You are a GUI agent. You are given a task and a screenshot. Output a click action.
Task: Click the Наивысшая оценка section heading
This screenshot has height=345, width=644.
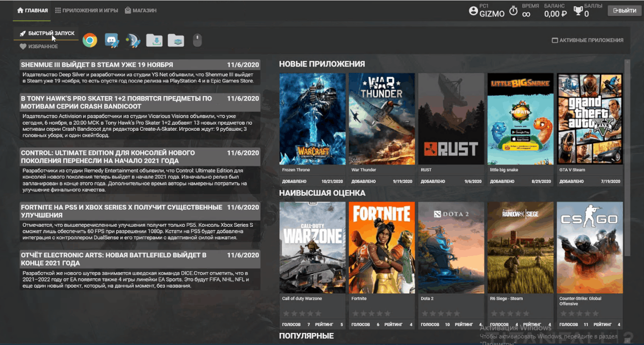(x=322, y=193)
